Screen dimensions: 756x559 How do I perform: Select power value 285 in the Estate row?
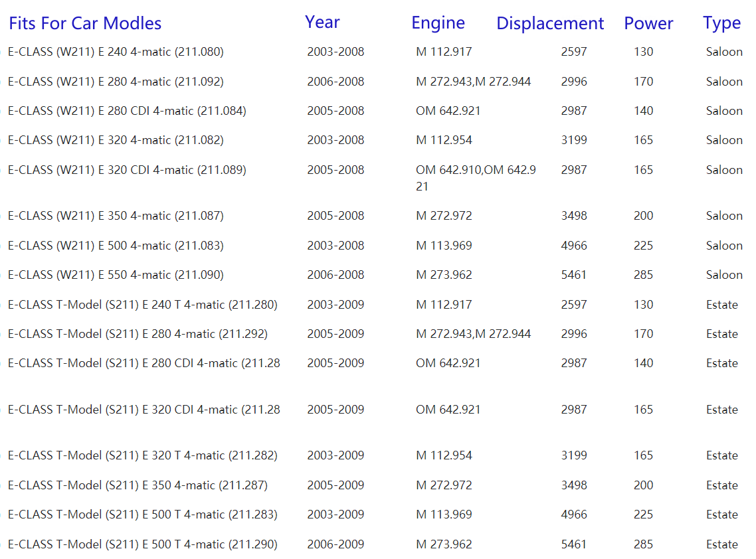[x=643, y=544]
